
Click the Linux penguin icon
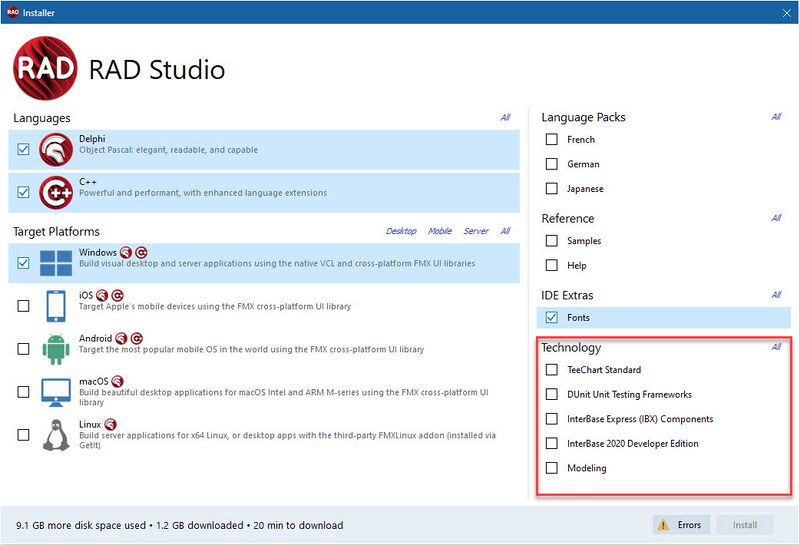(56, 435)
